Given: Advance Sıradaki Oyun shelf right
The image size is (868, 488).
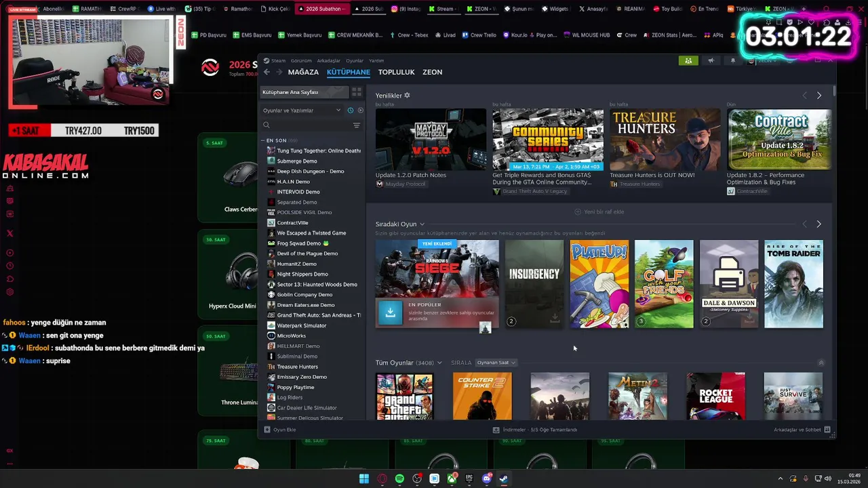Looking at the screenshot, I should click(818, 224).
